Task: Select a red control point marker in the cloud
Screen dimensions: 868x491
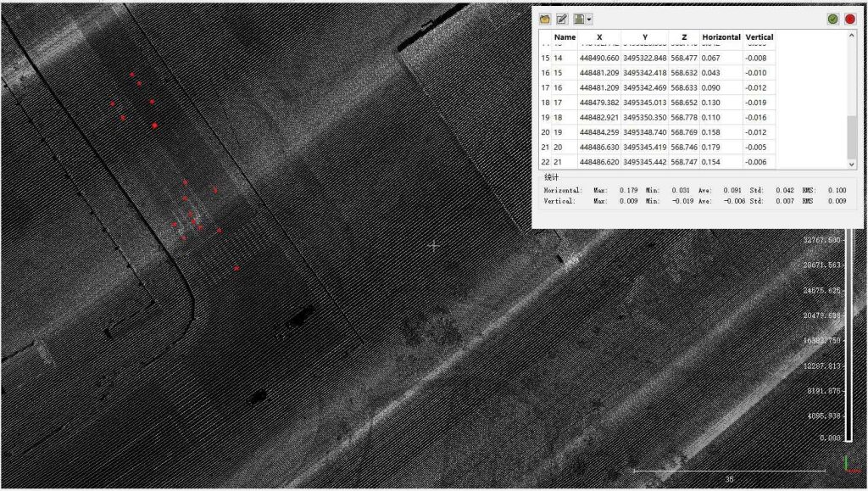Action: click(153, 125)
